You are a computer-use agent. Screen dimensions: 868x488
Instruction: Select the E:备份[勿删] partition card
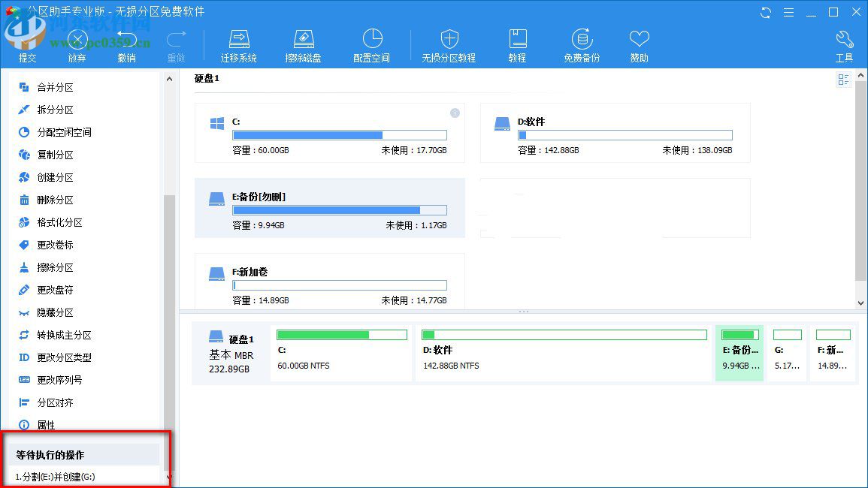pos(331,208)
